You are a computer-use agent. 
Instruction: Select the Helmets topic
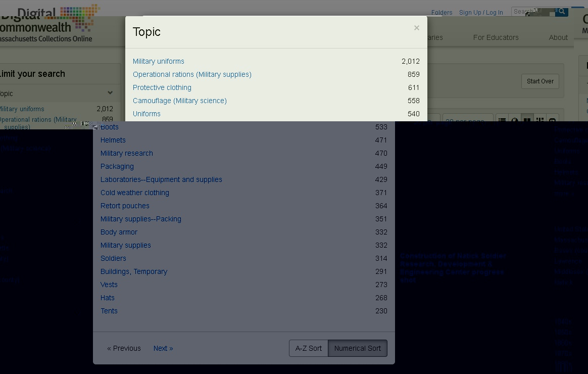tap(113, 140)
